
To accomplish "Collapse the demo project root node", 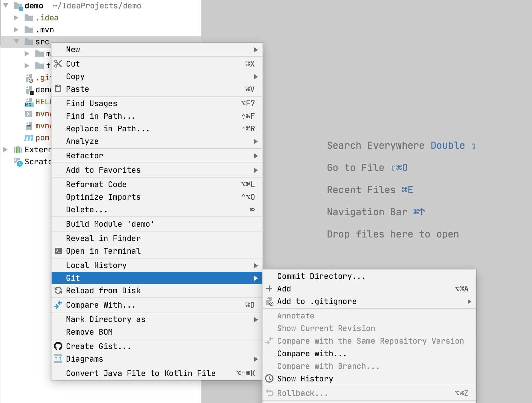I will click(x=6, y=5).
